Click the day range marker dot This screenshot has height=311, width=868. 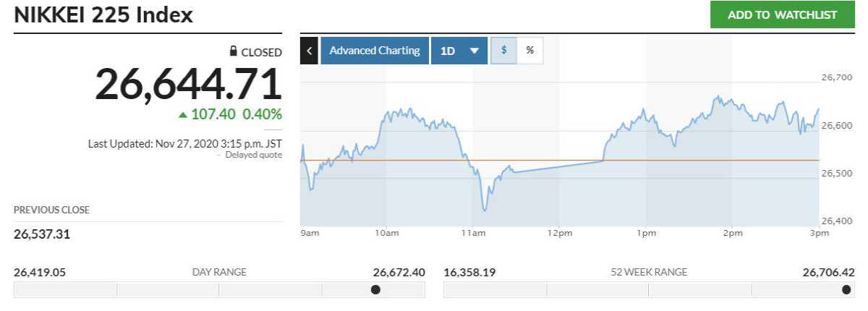point(375,290)
